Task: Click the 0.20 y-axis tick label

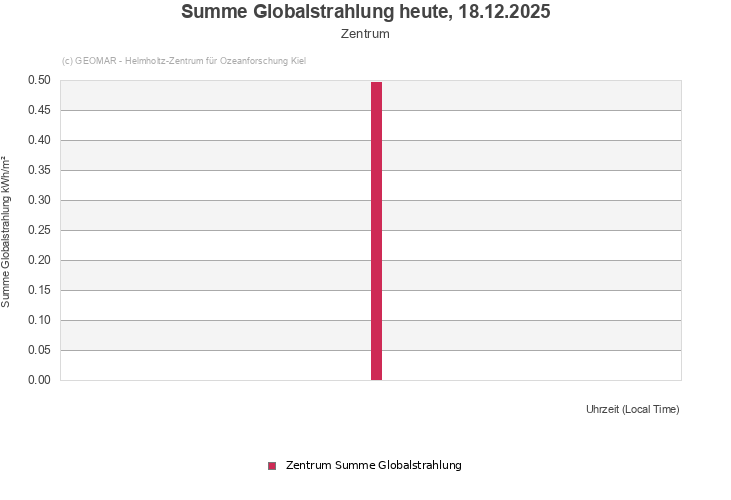Action: tap(39, 260)
